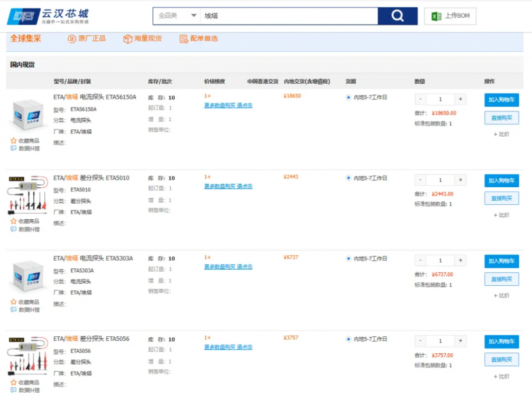
Task: Click 直接购买 for ETA5010
Action: pyautogui.click(x=501, y=198)
